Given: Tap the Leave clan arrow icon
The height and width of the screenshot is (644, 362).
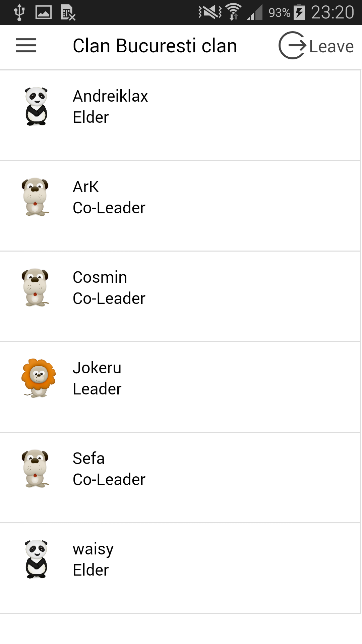Looking at the screenshot, I should [292, 45].
